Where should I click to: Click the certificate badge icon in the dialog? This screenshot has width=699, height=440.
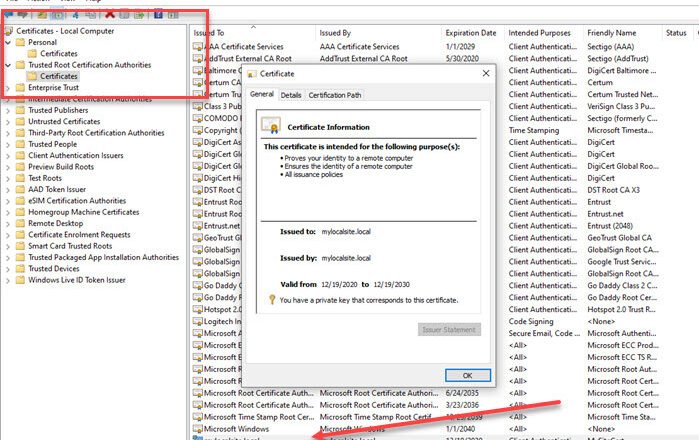pos(271,126)
